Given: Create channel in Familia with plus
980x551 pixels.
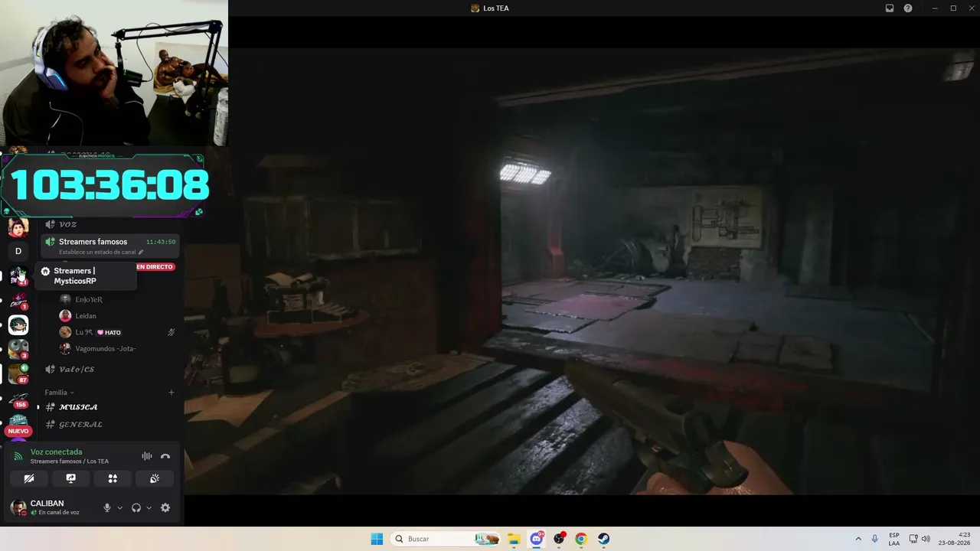Looking at the screenshot, I should coord(171,393).
